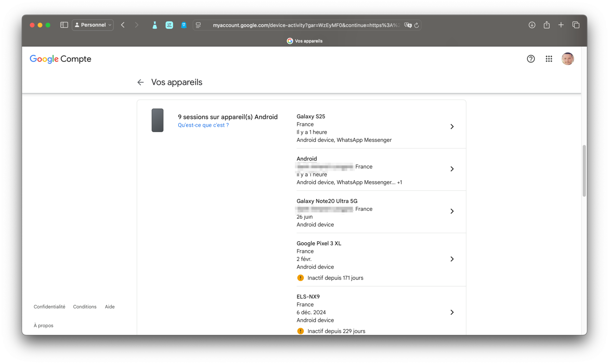The height and width of the screenshot is (364, 609).
Task: Expand the Android session chevron
Action: tap(452, 169)
